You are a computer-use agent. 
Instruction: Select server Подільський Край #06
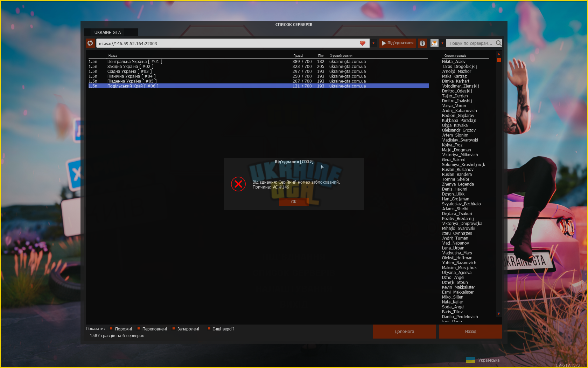(x=259, y=86)
